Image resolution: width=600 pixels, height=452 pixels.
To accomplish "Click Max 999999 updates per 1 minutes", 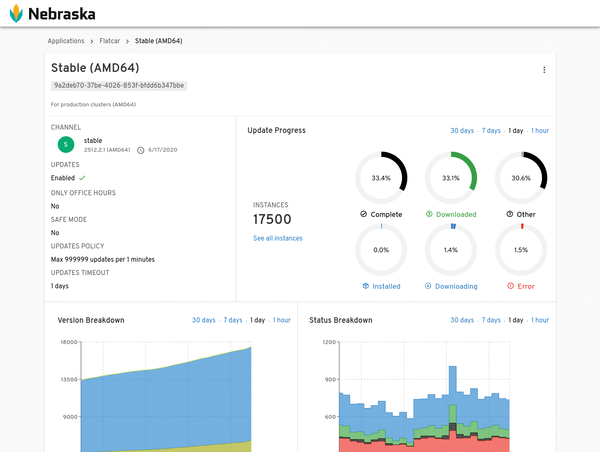I will 103,259.
